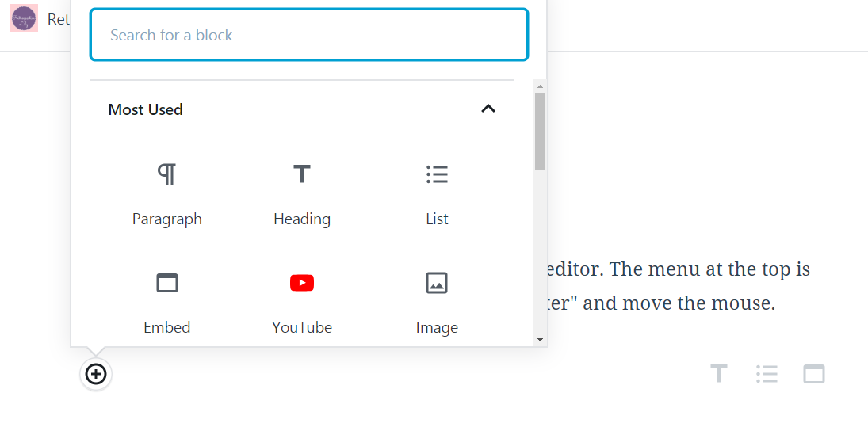Insert the YouTube block
868x431 pixels.
tap(302, 303)
